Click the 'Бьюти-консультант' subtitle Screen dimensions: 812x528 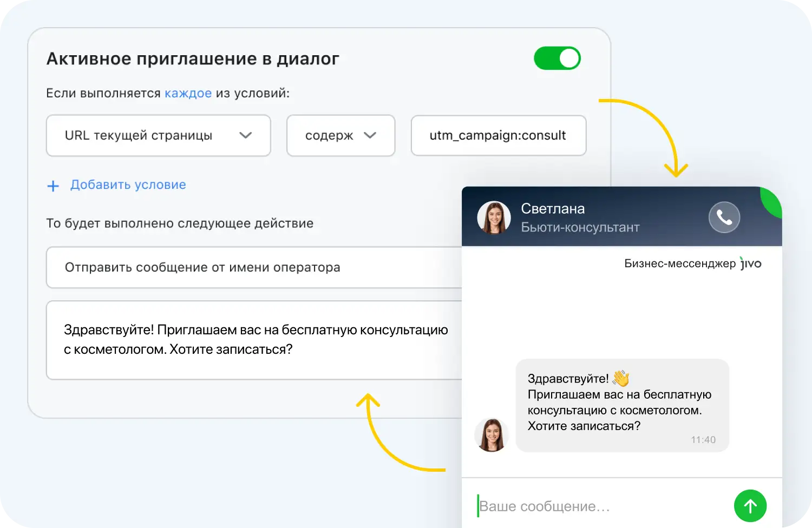(x=580, y=227)
